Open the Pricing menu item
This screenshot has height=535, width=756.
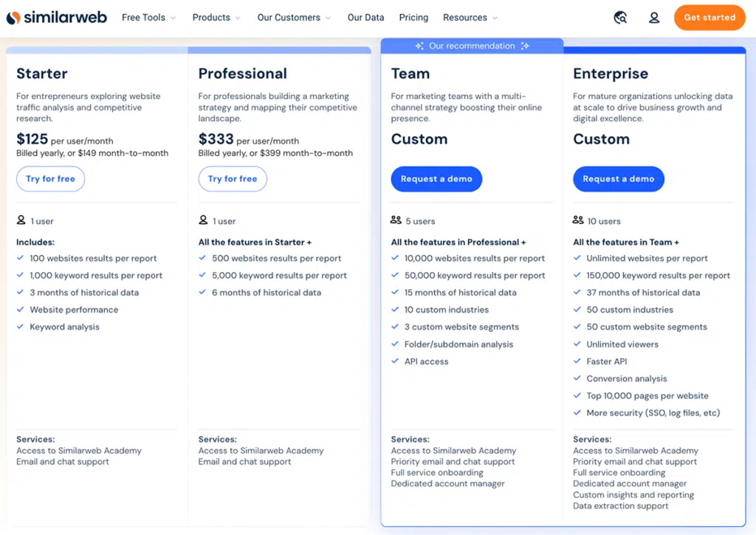tap(413, 17)
